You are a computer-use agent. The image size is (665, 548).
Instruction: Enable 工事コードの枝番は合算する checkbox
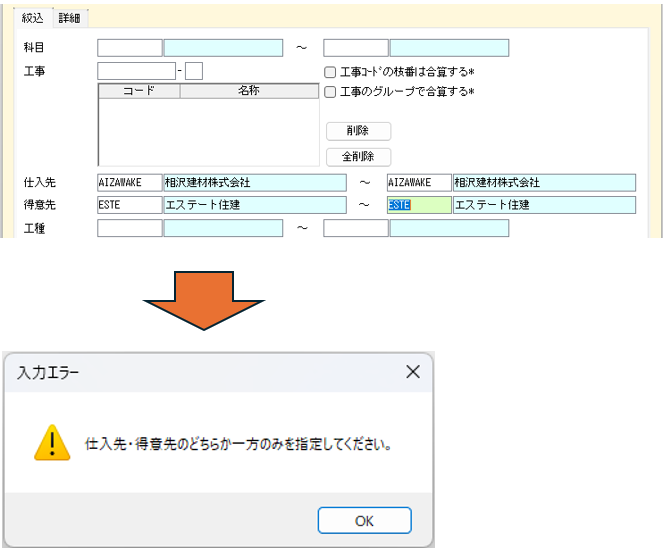click(x=330, y=72)
